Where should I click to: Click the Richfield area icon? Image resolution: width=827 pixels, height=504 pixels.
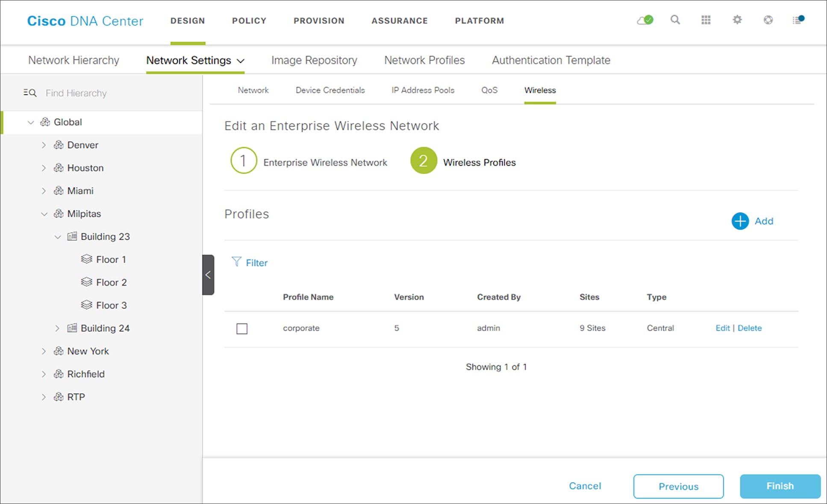point(59,374)
